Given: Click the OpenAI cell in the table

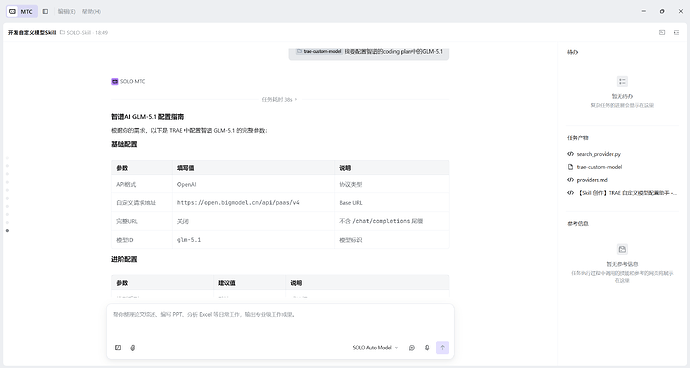Looking at the screenshot, I should click(253, 184).
